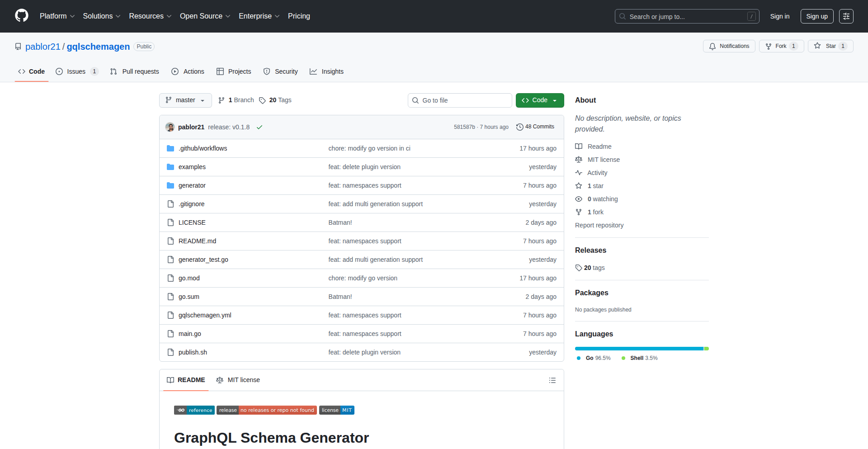Open the .github/workflows folder icon
The width and height of the screenshot is (868, 449).
point(170,148)
